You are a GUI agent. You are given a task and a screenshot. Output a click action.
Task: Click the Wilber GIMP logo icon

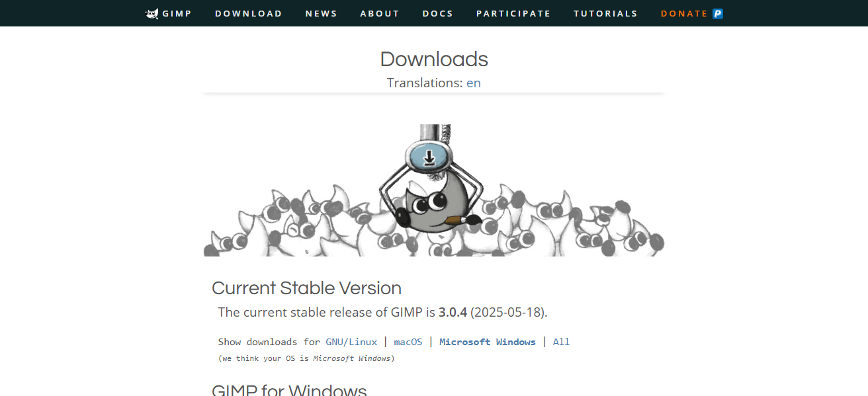click(x=152, y=13)
